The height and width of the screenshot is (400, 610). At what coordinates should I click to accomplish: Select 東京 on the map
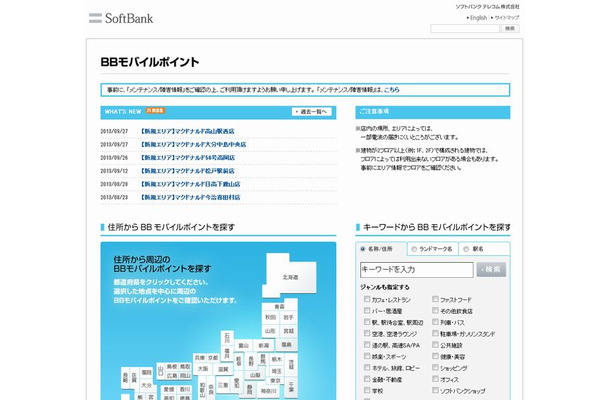(x=275, y=380)
